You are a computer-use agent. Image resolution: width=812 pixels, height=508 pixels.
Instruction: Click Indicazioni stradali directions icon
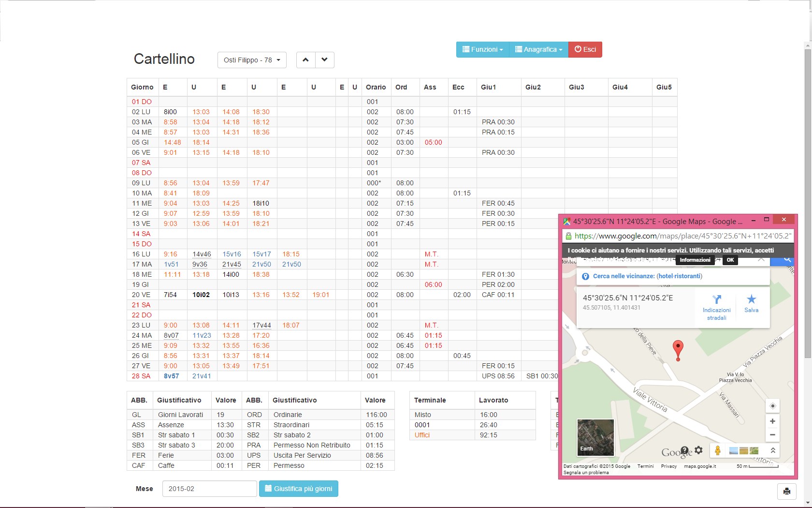(x=717, y=300)
